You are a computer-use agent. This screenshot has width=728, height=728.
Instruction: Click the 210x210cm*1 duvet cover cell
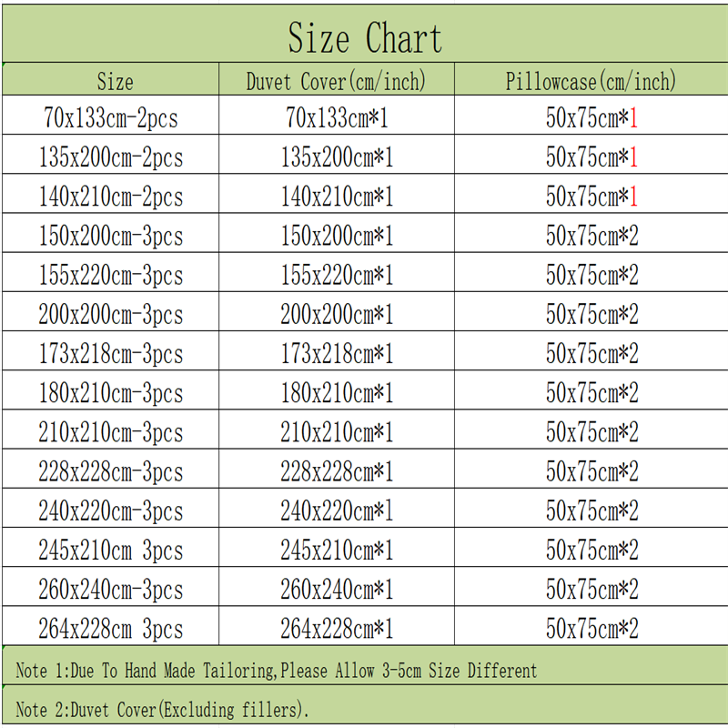point(337,432)
